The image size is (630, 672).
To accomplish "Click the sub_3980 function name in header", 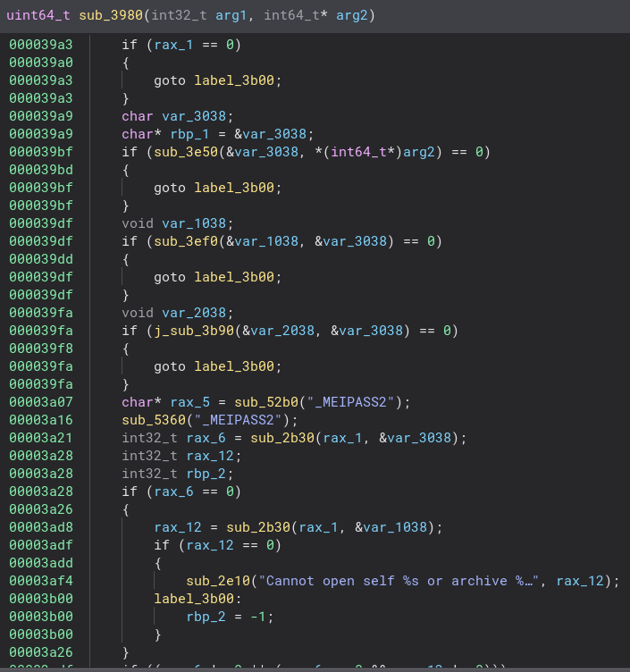I will point(100,15).
